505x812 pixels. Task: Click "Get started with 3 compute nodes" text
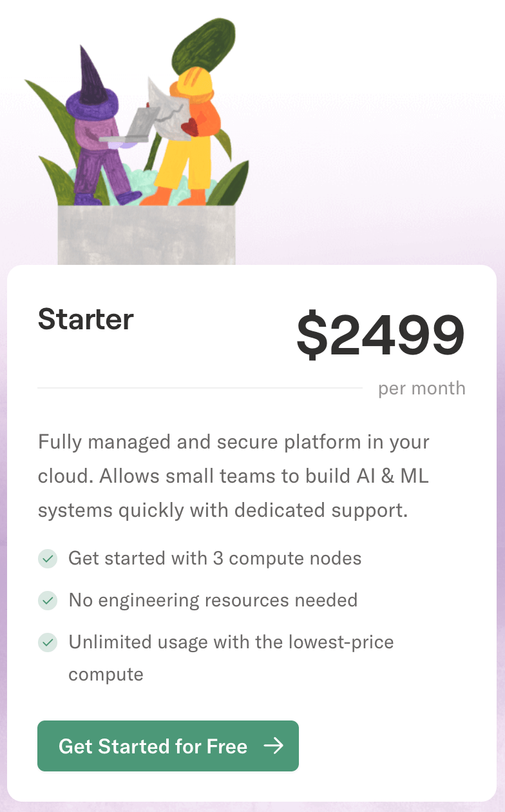point(214,558)
